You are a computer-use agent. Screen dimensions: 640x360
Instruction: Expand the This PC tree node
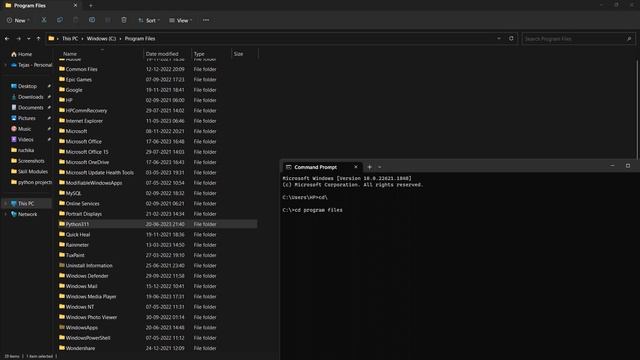[x=6, y=203]
